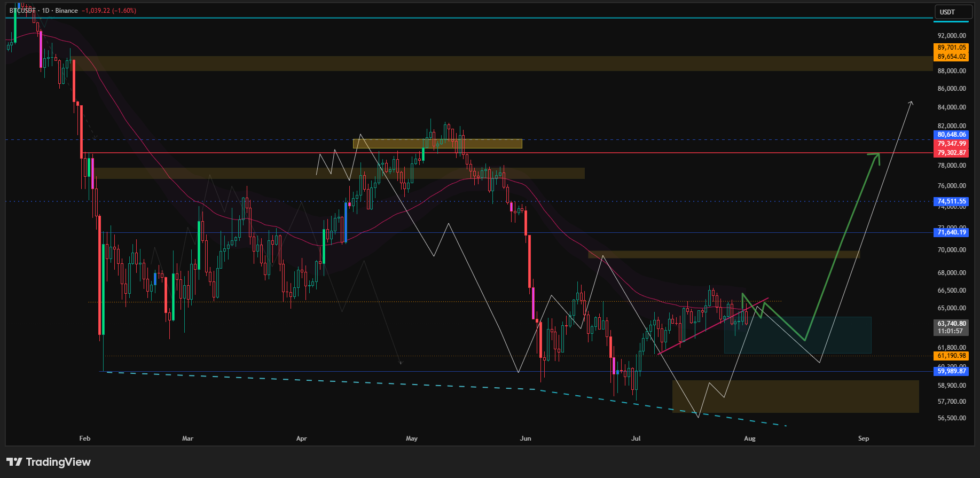Click the Feb label on time axis

(x=85, y=438)
